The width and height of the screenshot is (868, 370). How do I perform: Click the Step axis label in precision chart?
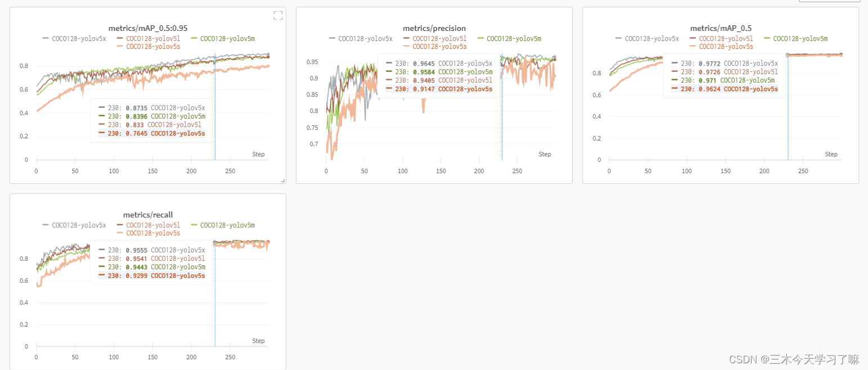pos(545,154)
